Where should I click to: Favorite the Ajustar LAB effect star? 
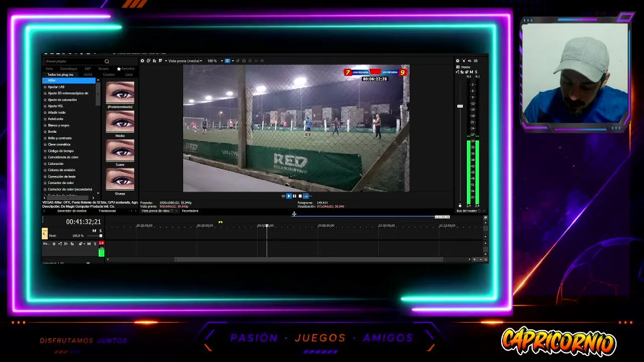(45, 87)
